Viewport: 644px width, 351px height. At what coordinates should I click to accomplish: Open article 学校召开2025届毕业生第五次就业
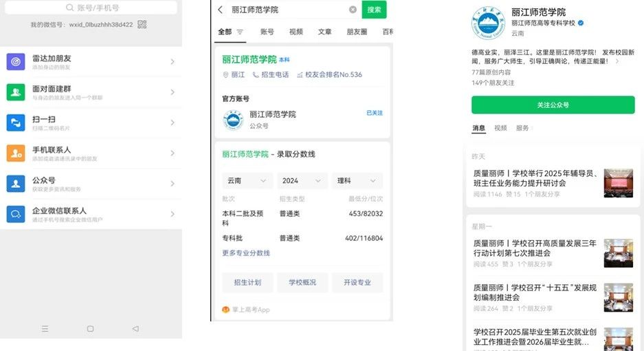pos(535,337)
